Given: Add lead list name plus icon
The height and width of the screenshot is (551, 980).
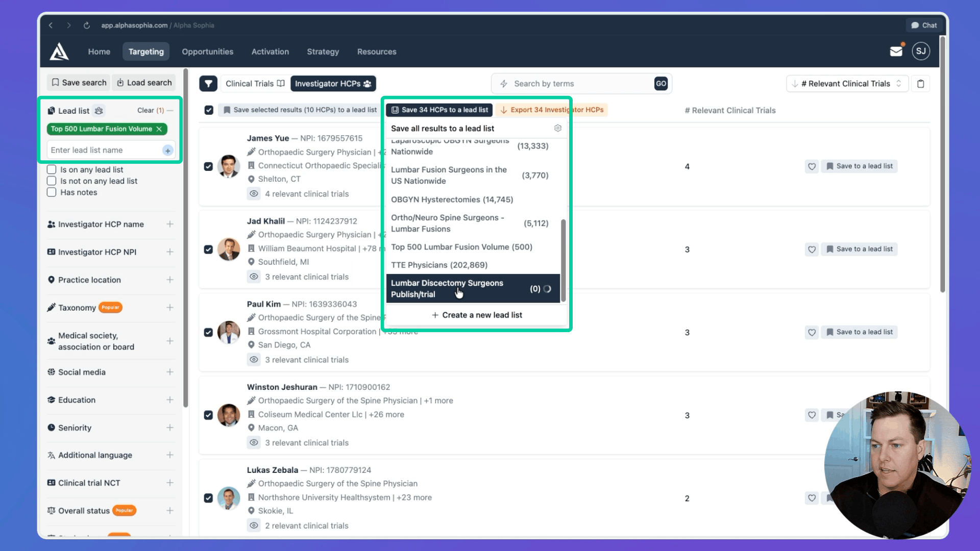Looking at the screenshot, I should 167,151.
